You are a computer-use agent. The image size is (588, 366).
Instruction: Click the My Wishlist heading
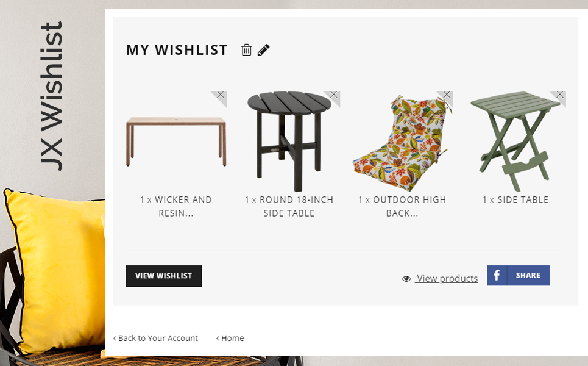click(x=177, y=50)
